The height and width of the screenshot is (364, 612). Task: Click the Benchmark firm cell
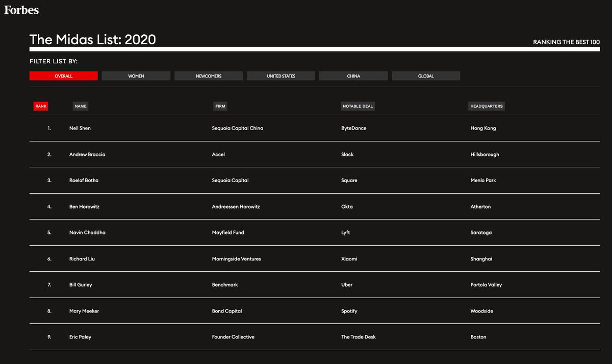(x=225, y=284)
